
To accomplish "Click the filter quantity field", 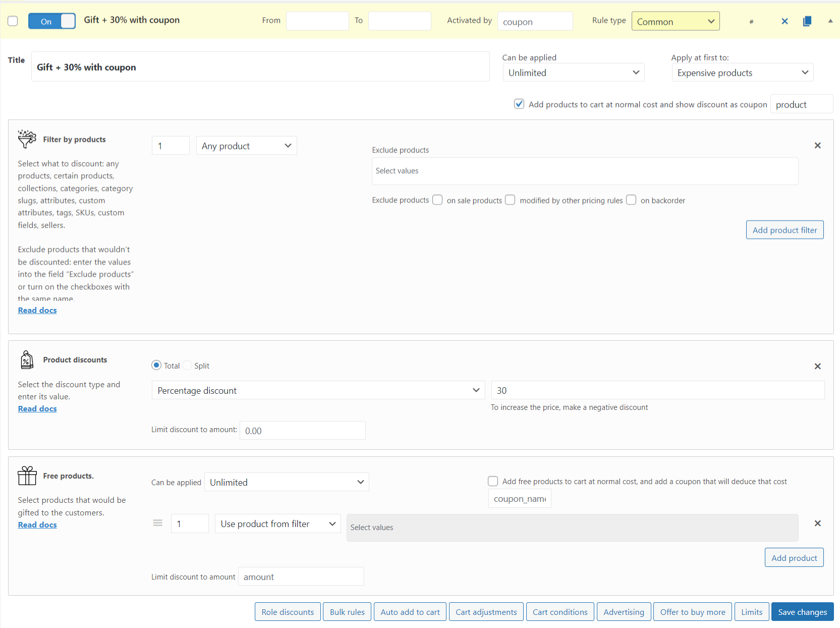I will (171, 145).
